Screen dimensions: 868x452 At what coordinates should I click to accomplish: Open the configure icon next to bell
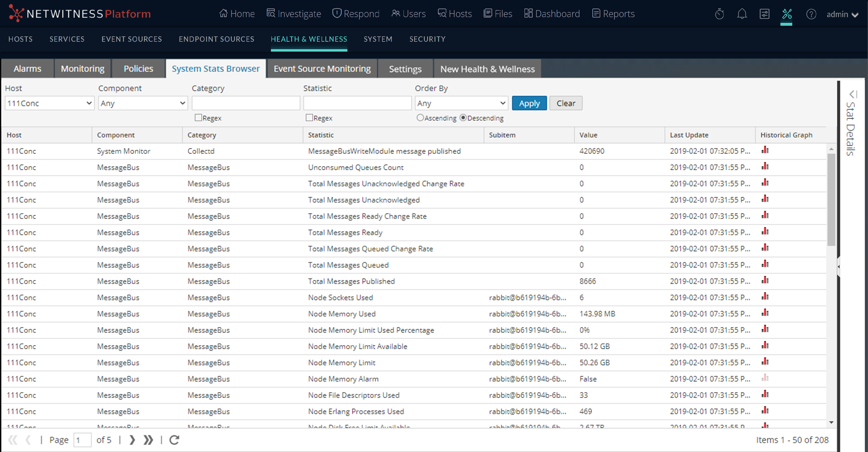tap(764, 14)
